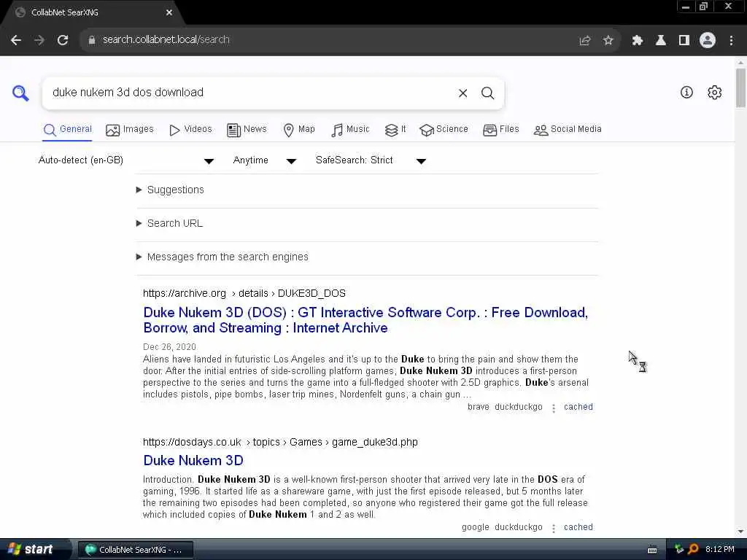Clear the search query with X icon
This screenshot has height=560, width=747.
click(x=462, y=93)
